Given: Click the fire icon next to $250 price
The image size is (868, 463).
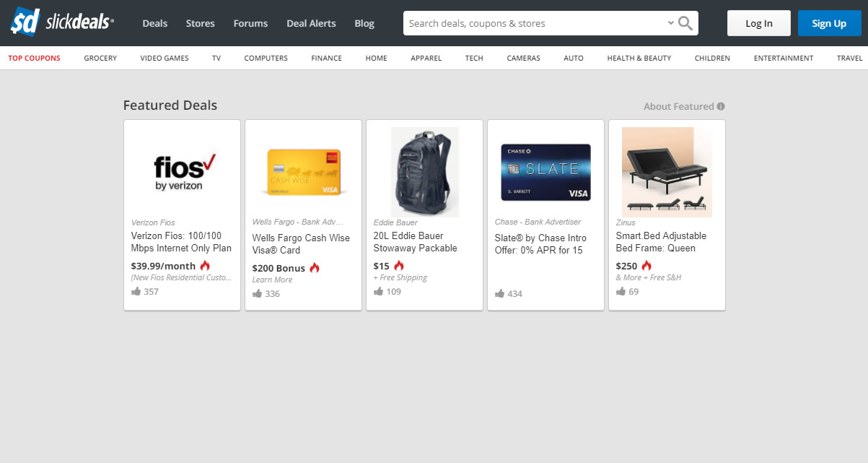Looking at the screenshot, I should (646, 266).
